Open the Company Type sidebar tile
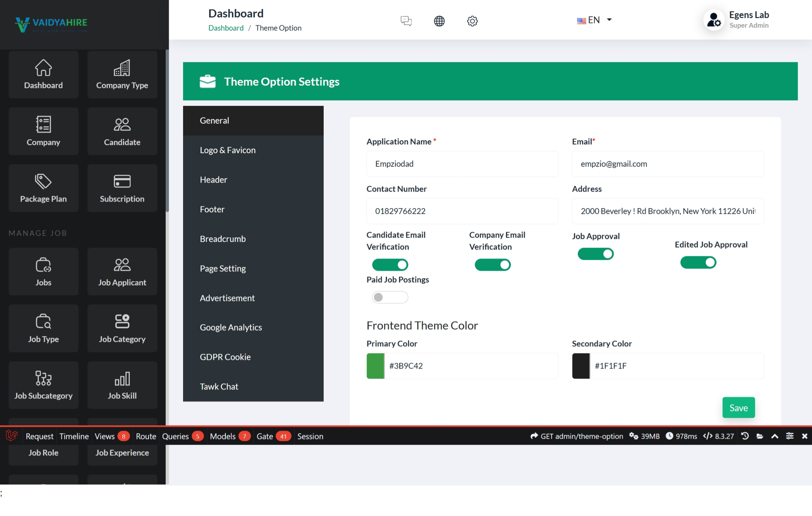Image resolution: width=812 pixels, height=516 pixels. pos(122,74)
